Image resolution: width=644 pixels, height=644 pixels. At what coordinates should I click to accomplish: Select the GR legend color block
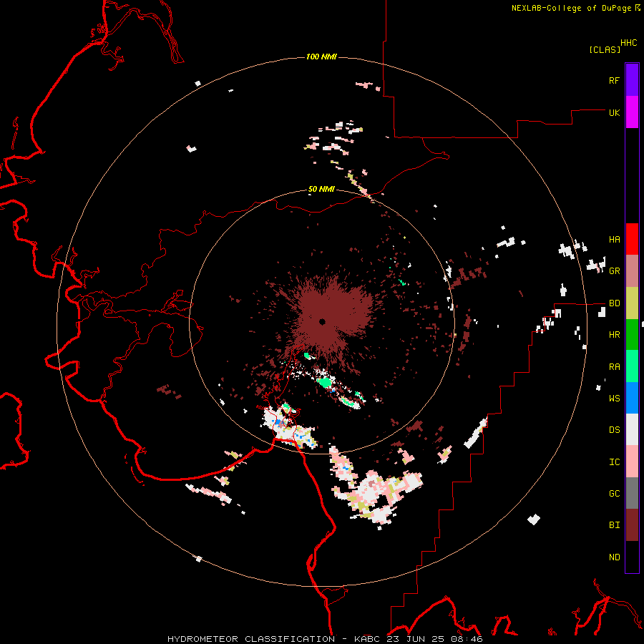[x=632, y=270]
